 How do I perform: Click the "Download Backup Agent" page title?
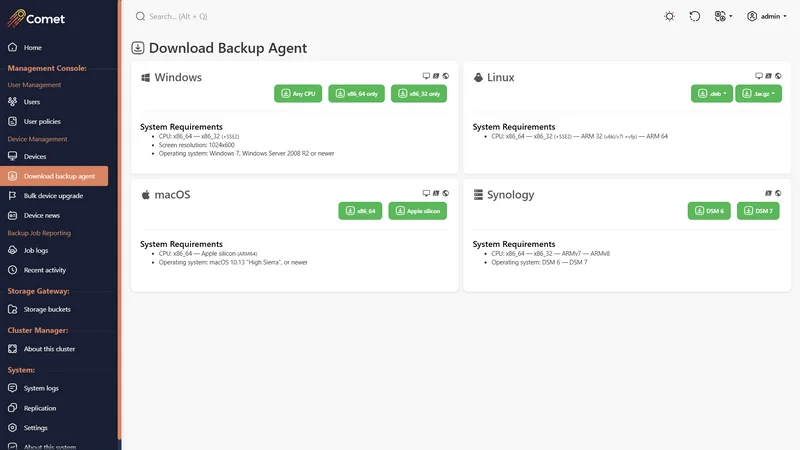click(x=228, y=48)
